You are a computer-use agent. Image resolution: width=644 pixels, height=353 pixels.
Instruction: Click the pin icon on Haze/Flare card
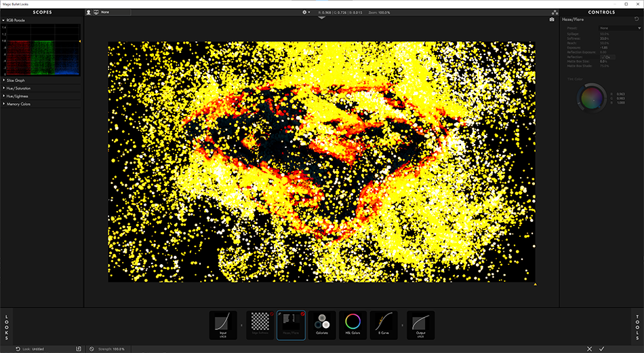pyautogui.click(x=280, y=314)
